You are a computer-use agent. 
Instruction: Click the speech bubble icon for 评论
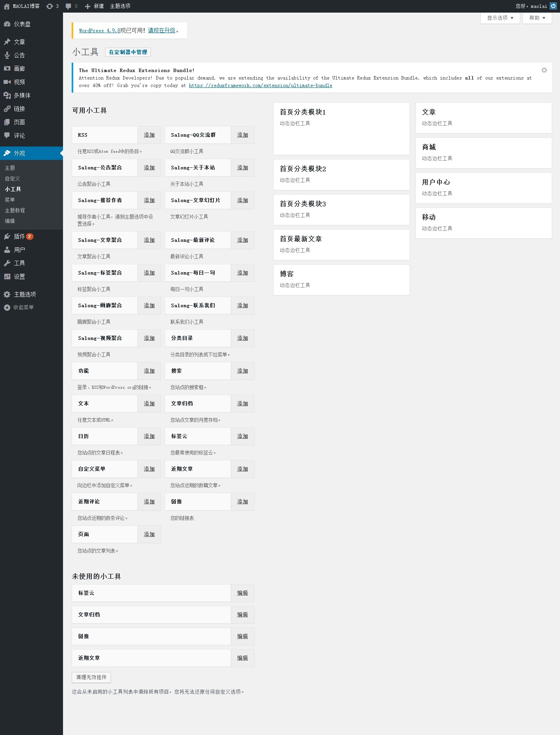7,135
